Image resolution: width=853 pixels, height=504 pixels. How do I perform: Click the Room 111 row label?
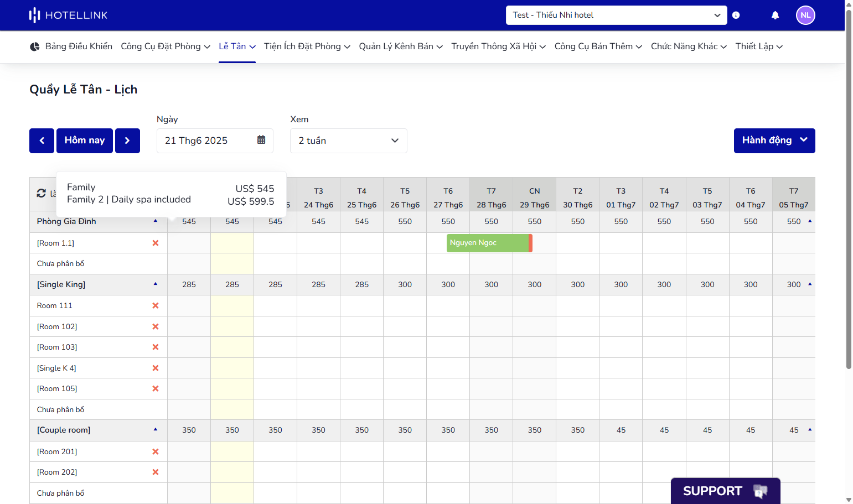(55, 305)
